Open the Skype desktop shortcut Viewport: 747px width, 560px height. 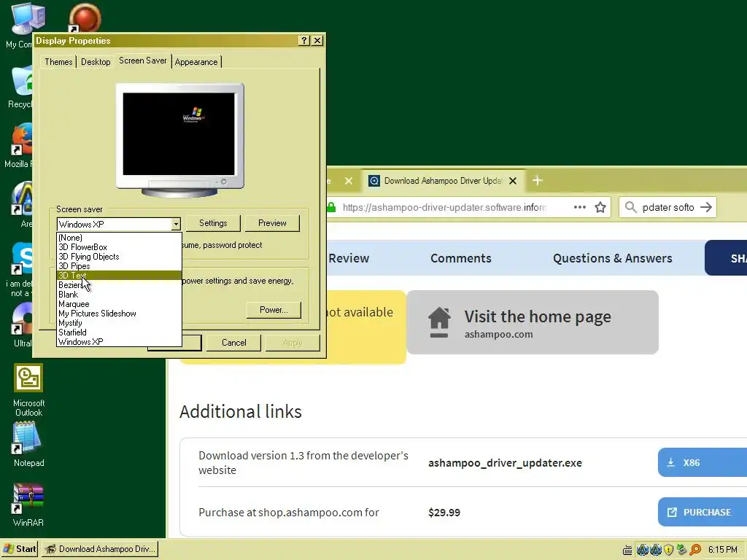point(22,260)
